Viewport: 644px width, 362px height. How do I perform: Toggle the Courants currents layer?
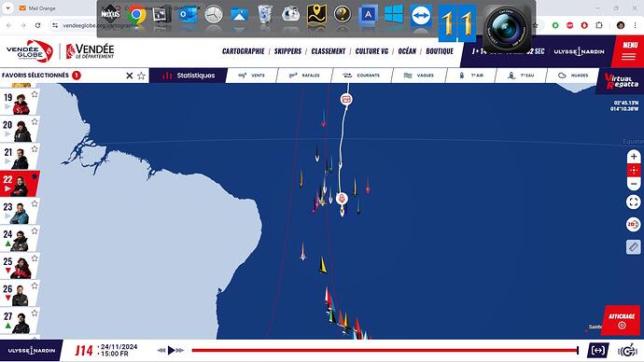(361, 76)
